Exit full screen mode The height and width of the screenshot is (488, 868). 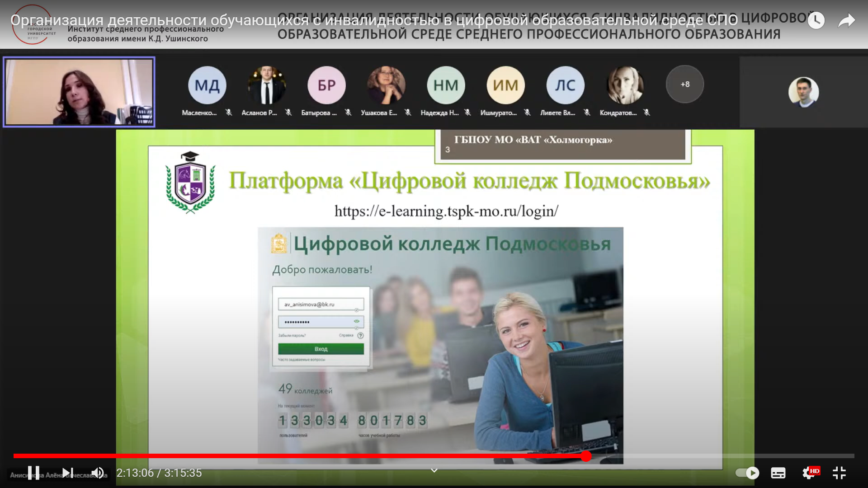pyautogui.click(x=839, y=473)
